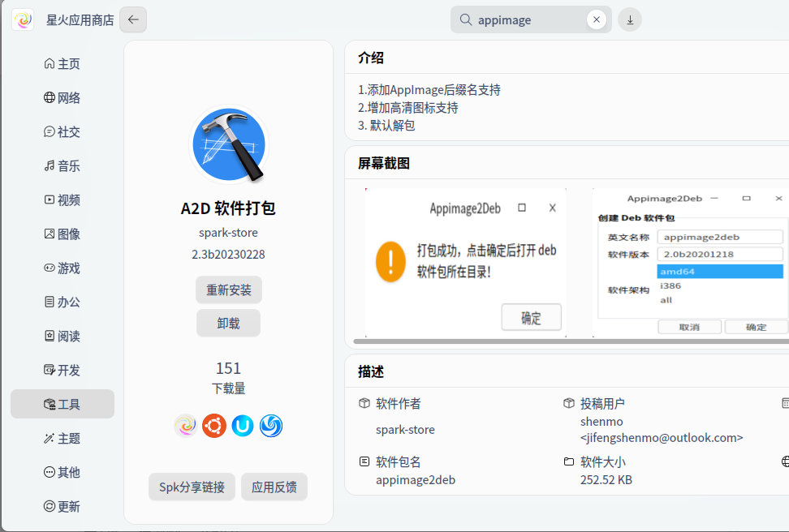The image size is (789, 532).
Task: Click the UOS distribution icon
Action: (x=243, y=426)
